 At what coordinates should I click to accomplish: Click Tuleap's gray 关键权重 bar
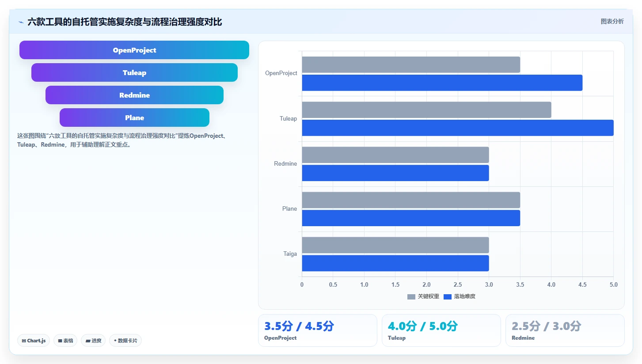pos(426,110)
